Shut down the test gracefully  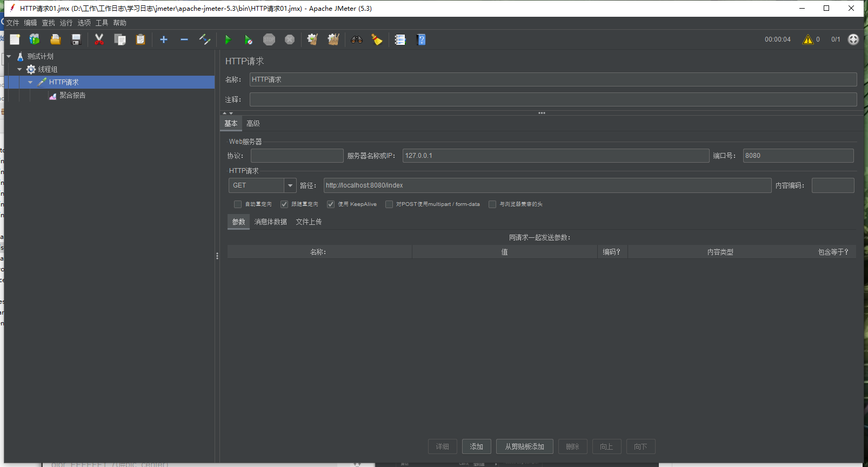290,39
